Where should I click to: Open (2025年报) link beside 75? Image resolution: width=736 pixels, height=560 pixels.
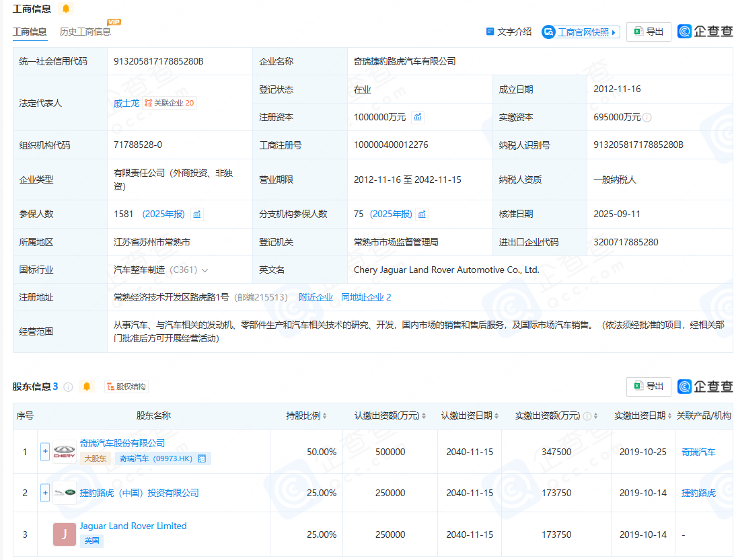pyautogui.click(x=391, y=214)
